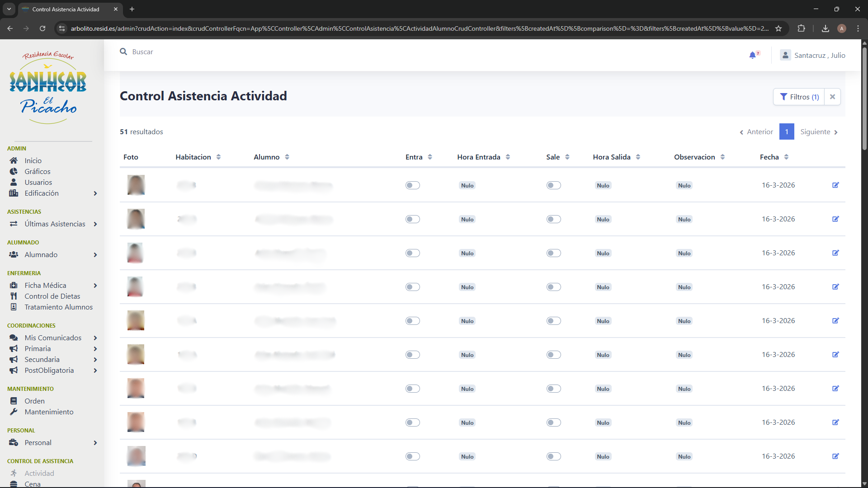Enable Entra switch on fifth row

click(x=412, y=321)
